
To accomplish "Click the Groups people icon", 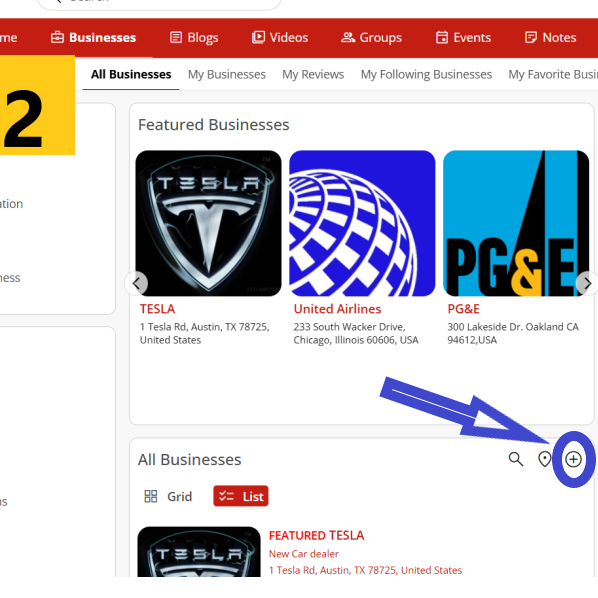I will pos(348,37).
